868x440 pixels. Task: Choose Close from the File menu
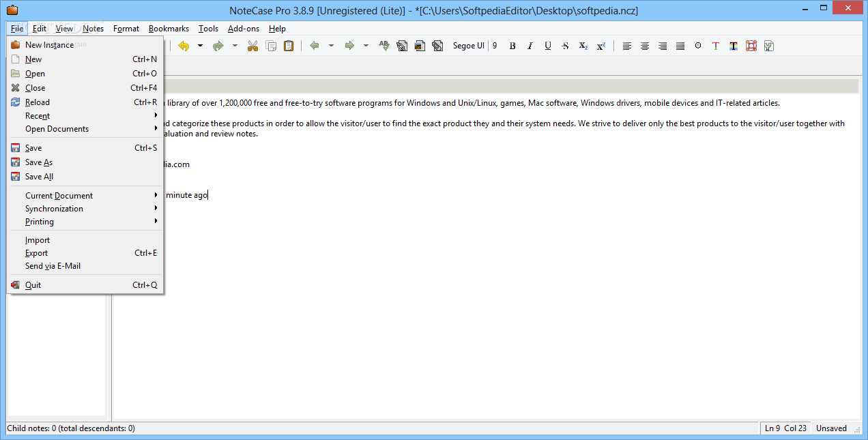(x=85, y=88)
